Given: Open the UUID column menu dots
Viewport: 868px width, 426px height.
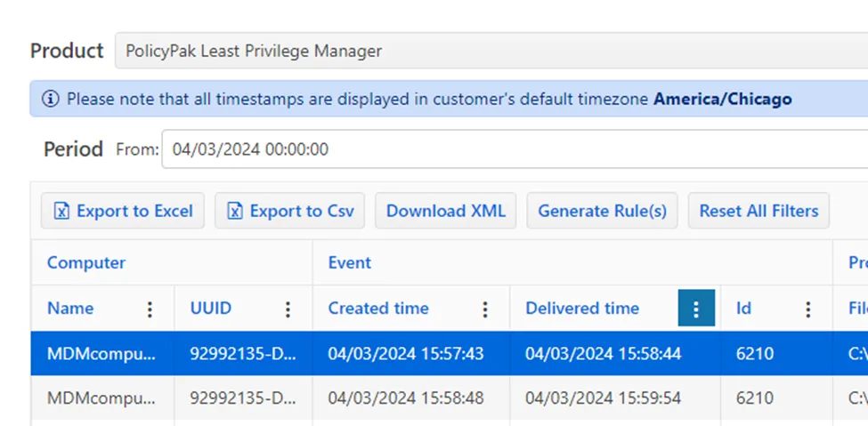Looking at the screenshot, I should tap(288, 309).
